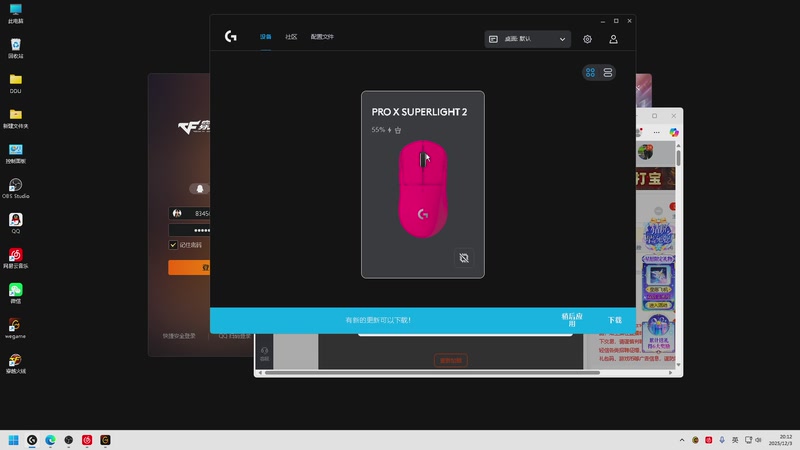800x450 pixels.
Task: Open 网易云音乐 desktop icon
Action: coord(16,259)
